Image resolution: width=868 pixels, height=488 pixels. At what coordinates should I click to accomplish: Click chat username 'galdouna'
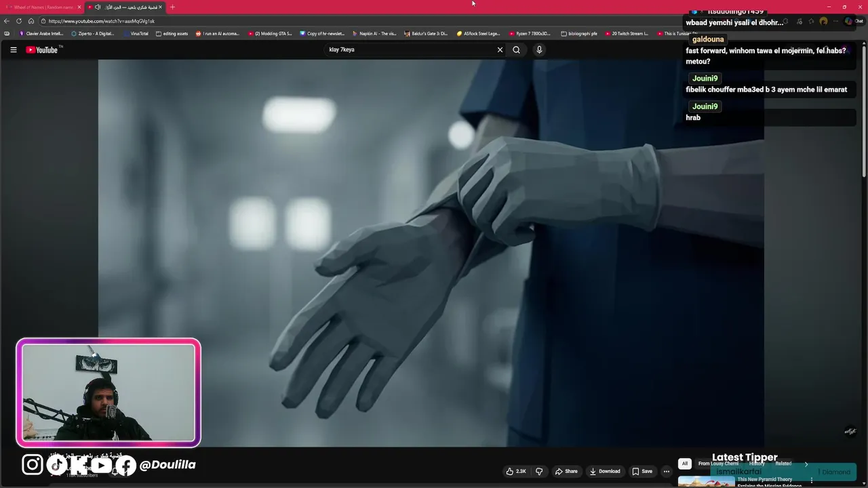click(708, 39)
